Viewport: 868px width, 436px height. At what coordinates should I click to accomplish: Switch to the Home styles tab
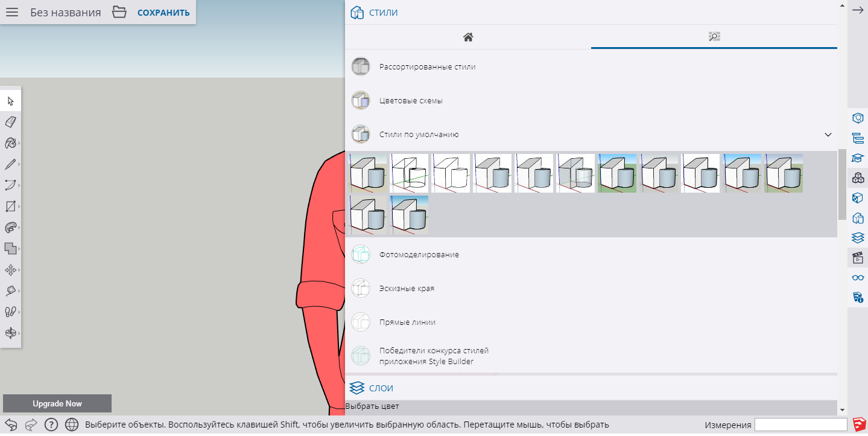[468, 37]
